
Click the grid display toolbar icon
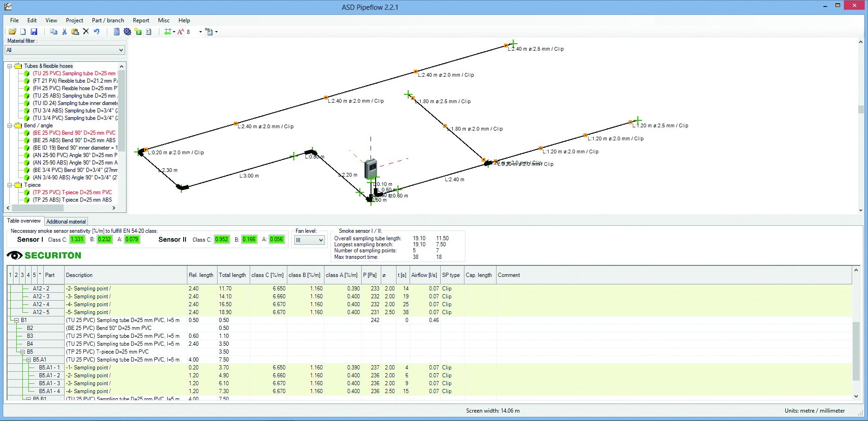pos(168,32)
